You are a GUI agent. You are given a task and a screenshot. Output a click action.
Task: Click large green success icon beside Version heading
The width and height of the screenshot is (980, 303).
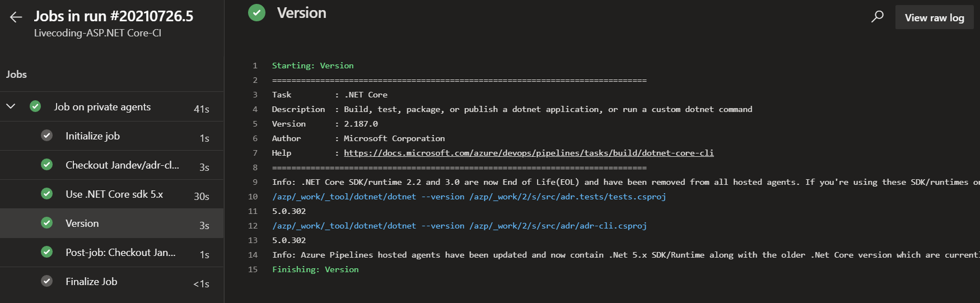click(257, 12)
